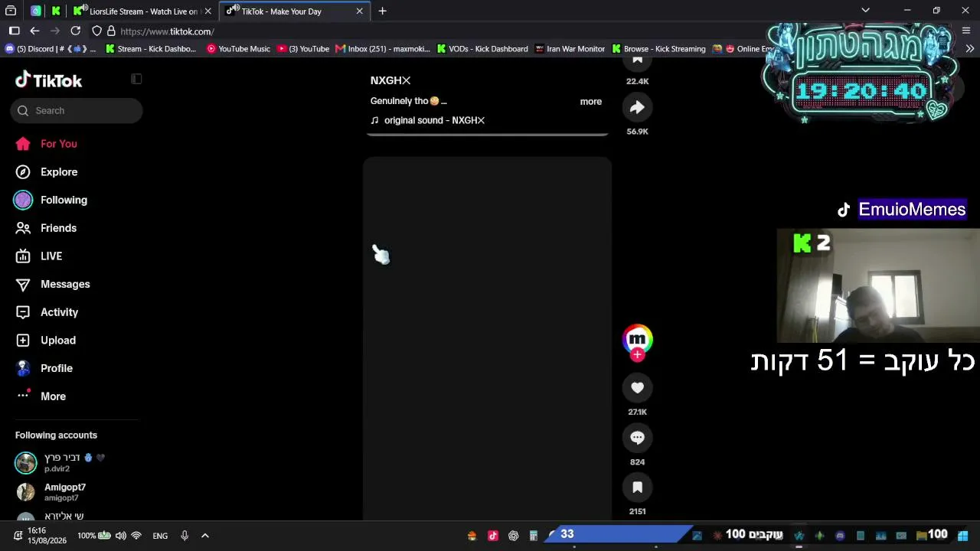Image resolution: width=980 pixels, height=551 pixels.
Task: Click the video progress bar under NXGH sound
Action: click(x=487, y=135)
